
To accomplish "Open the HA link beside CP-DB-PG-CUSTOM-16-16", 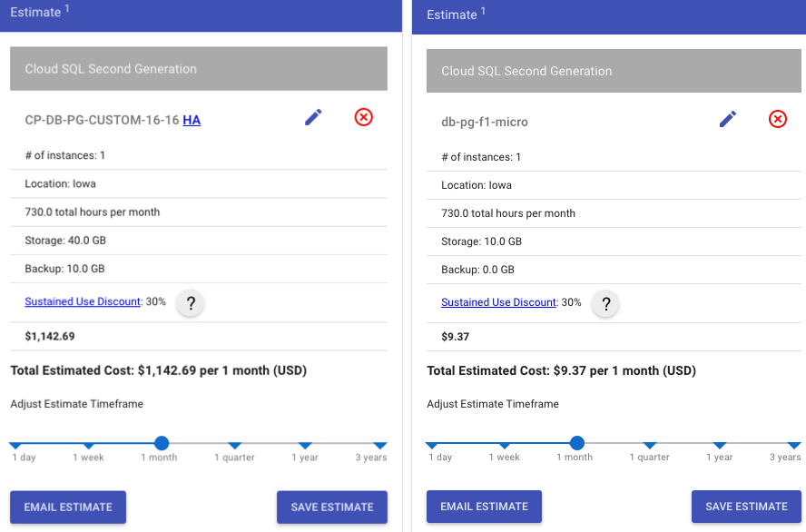I will pos(192,120).
